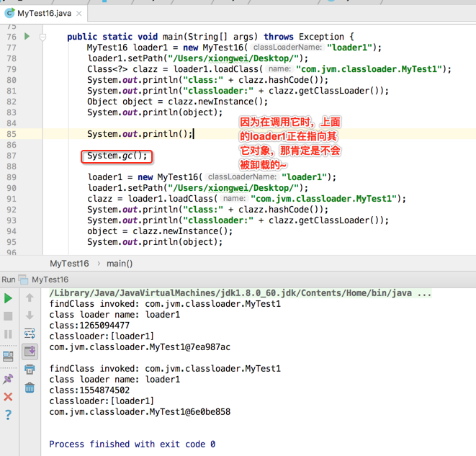Click line number 85 in gutter
The image size is (476, 456).
coord(12,134)
